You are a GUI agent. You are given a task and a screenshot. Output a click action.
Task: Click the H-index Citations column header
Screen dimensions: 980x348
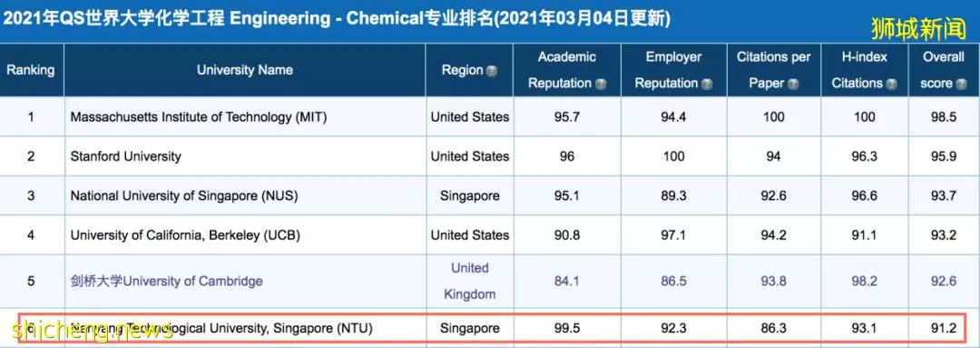coord(865,70)
